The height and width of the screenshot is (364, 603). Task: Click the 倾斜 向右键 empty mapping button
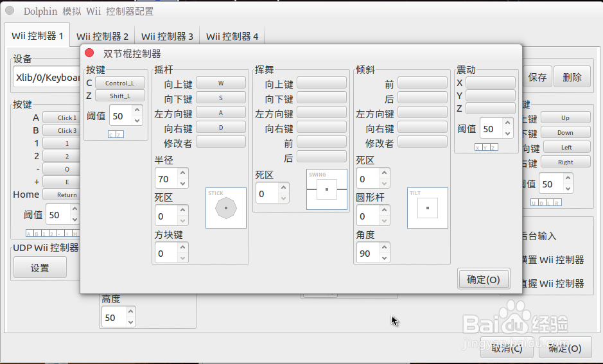[423, 127]
